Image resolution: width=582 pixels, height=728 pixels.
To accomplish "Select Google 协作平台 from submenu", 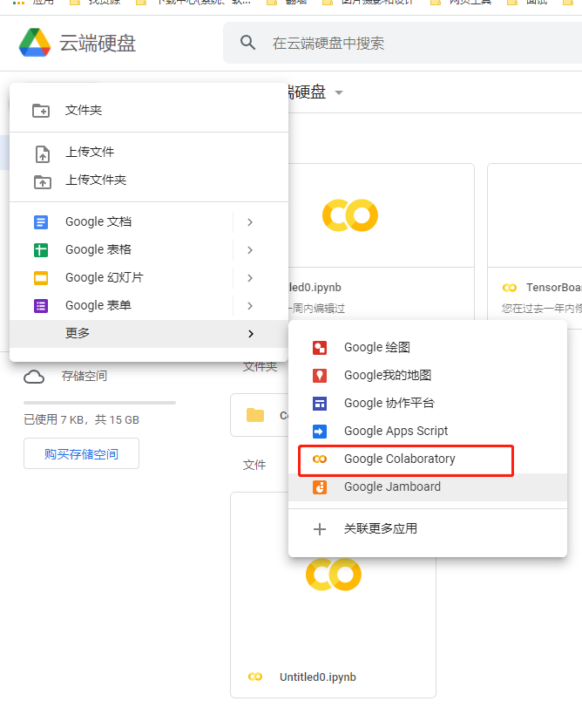I will click(428, 403).
